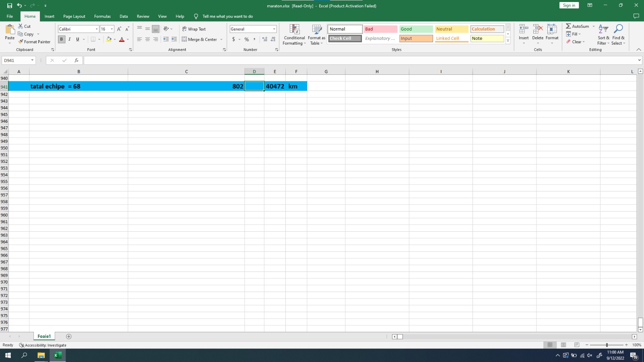The image size is (644, 362).
Task: Open the Formulas ribbon tab
Action: pyautogui.click(x=102, y=16)
